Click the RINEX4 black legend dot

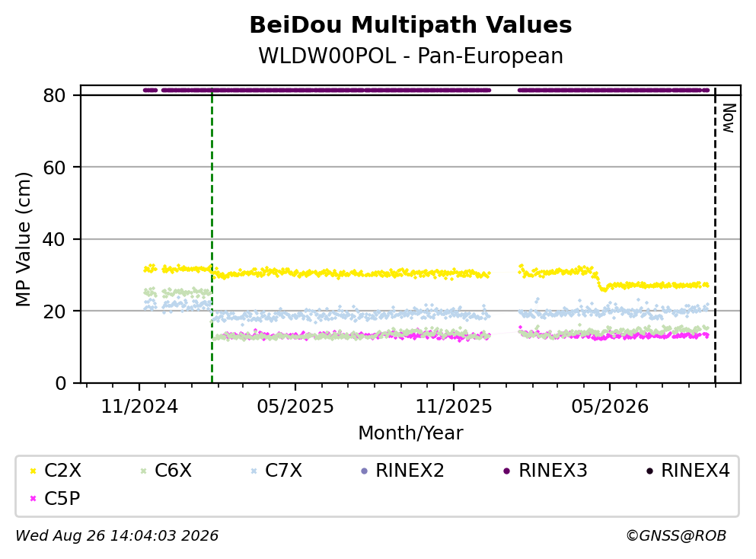[649, 471]
